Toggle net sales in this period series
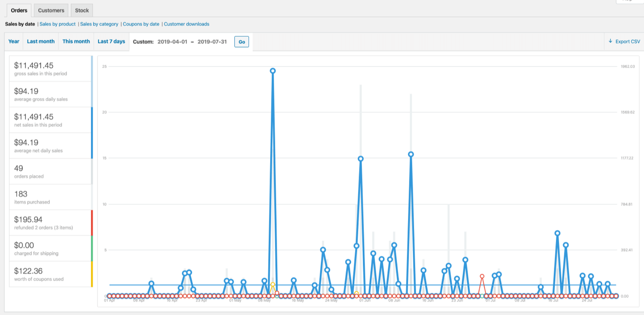Viewport: 644px width, 315px height. 50,120
